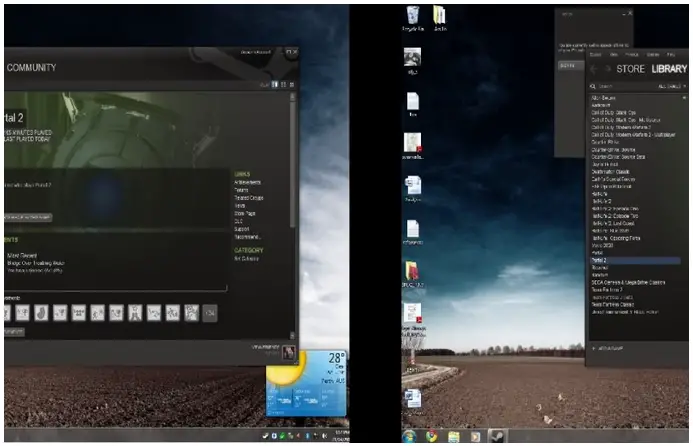Select Ricochet in the games list
Image resolution: width=693 pixels, height=446 pixels.
pos(600,267)
